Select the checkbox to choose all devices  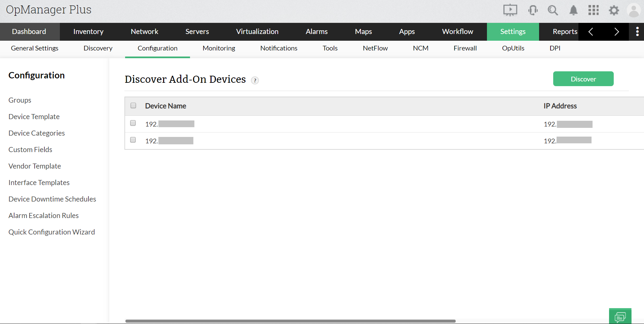133,105
